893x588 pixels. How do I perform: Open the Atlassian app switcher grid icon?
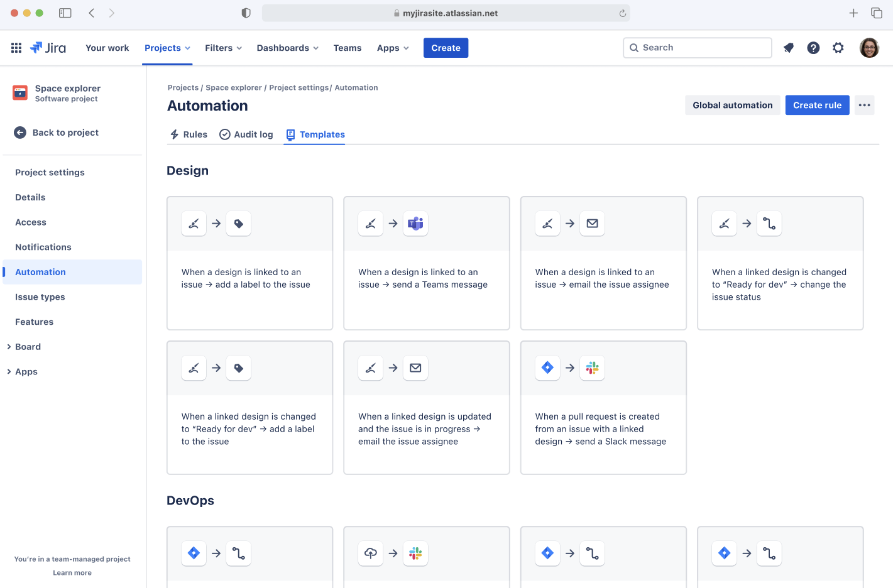(x=16, y=47)
